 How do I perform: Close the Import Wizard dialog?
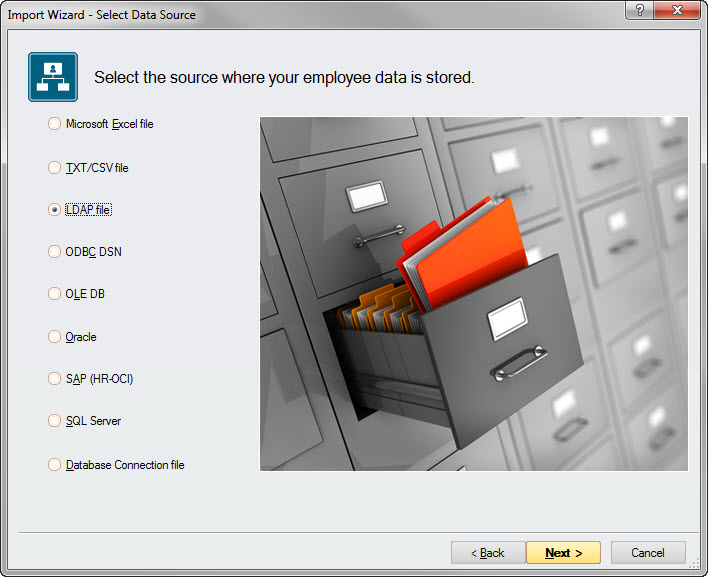677,10
